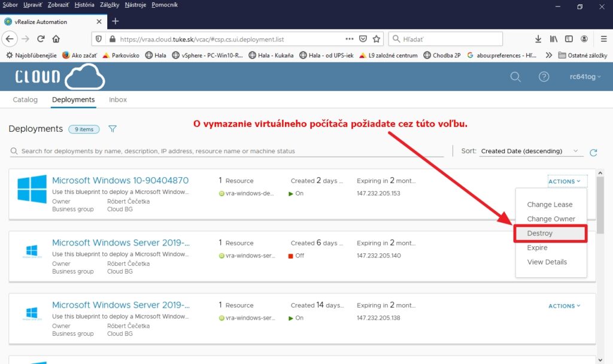The height and width of the screenshot is (364, 613).
Task: Click the browser Forward arrow
Action: 25,39
